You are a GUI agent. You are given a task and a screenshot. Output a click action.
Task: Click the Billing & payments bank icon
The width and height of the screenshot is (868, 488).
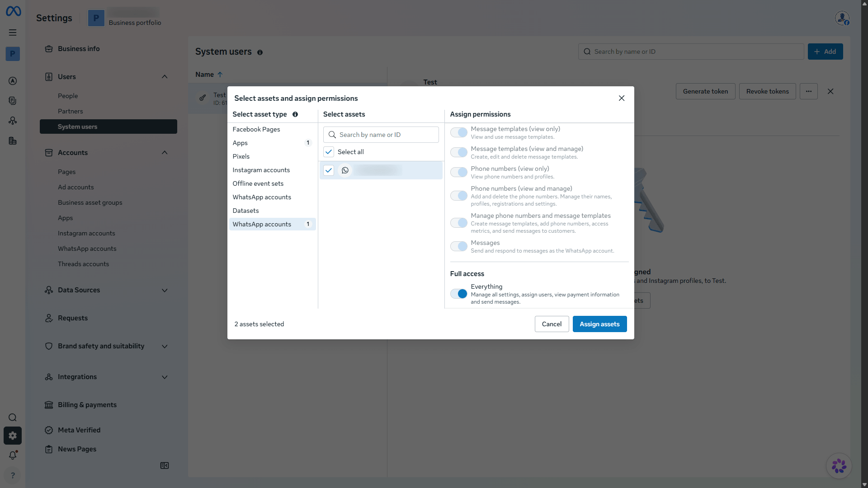coord(49,405)
